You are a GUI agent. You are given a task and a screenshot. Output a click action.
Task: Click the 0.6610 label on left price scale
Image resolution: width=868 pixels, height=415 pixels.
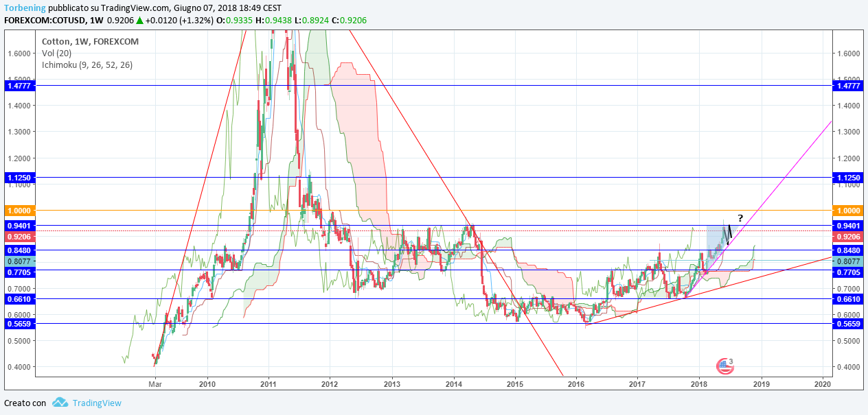click(x=19, y=299)
